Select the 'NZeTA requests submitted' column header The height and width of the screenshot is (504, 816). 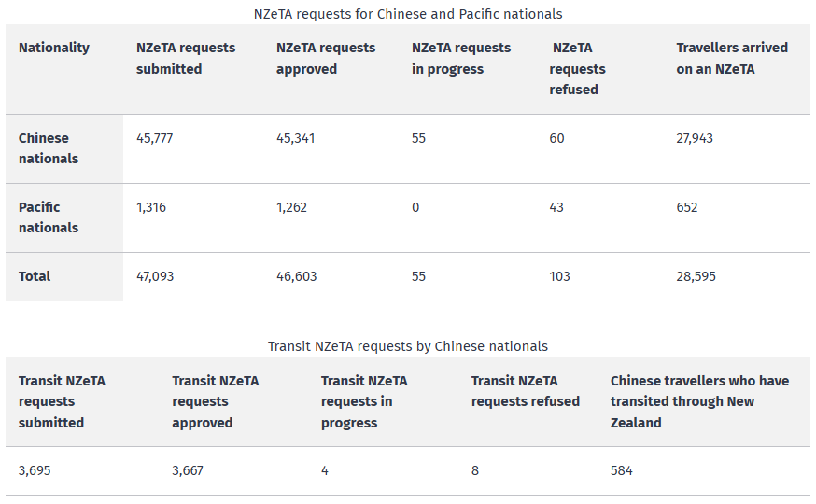tap(186, 58)
